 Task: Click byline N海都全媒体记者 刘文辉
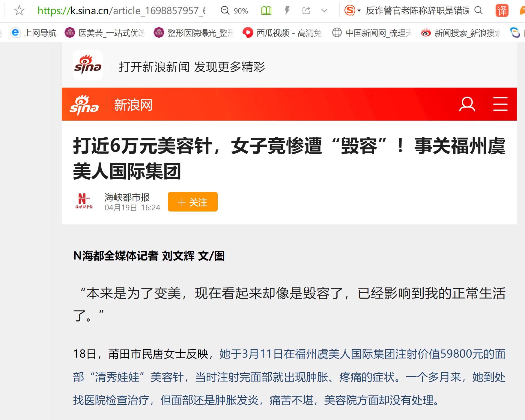click(149, 256)
